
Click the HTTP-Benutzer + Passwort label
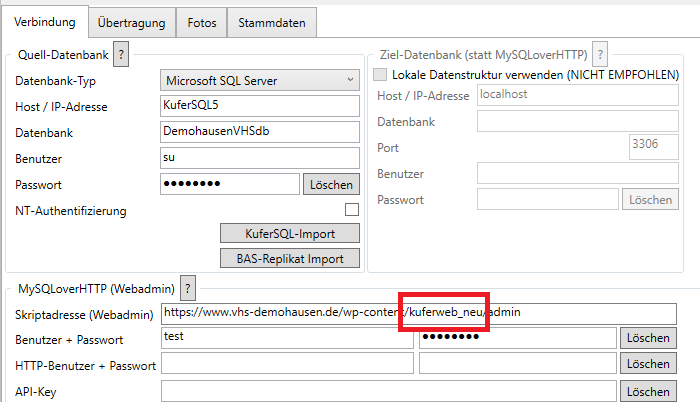pos(85,366)
